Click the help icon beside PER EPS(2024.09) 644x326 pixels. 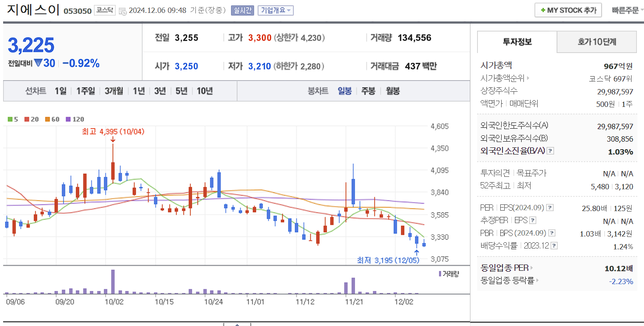551,207
